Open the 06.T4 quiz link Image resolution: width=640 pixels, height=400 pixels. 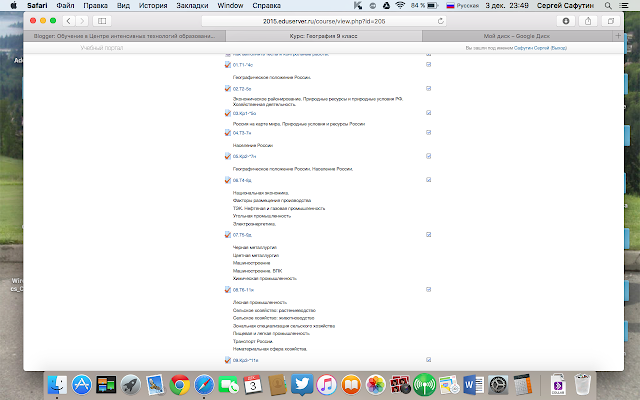242,180
